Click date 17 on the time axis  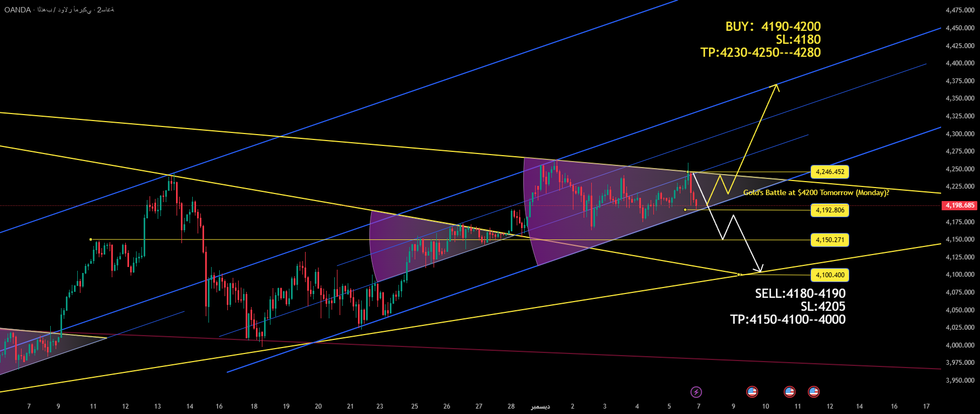tap(927, 406)
